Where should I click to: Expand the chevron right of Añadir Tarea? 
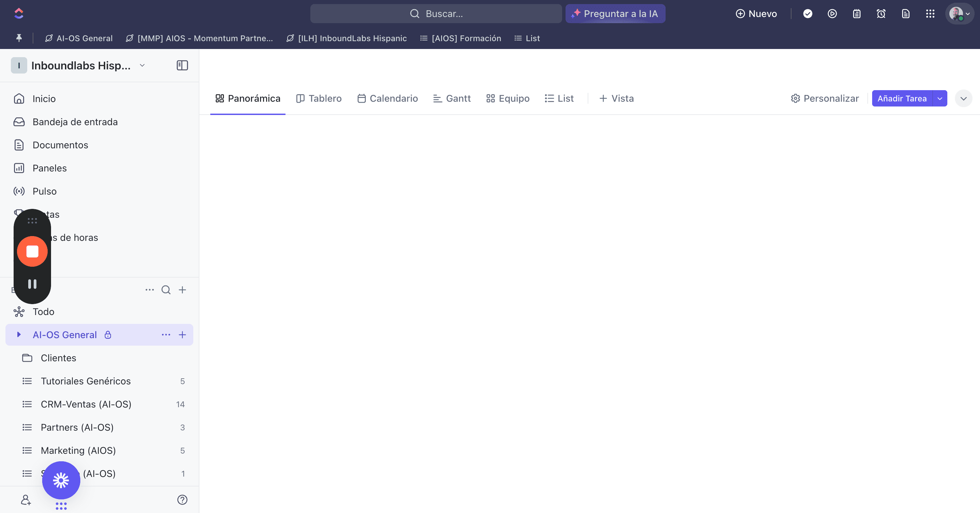pos(963,99)
